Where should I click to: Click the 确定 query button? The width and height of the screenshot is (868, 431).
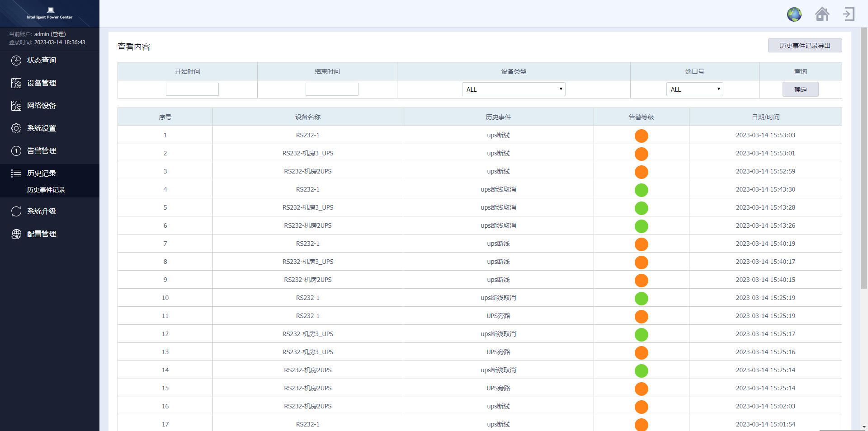coord(800,89)
